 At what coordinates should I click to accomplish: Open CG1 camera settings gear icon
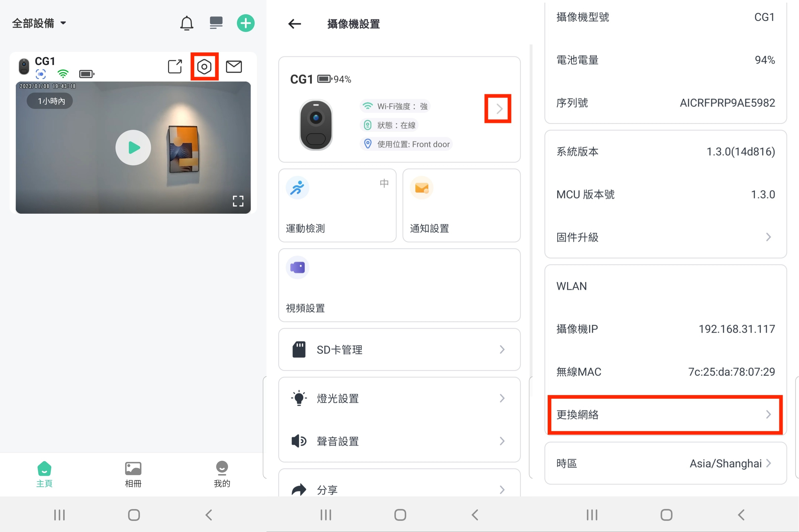click(x=204, y=67)
